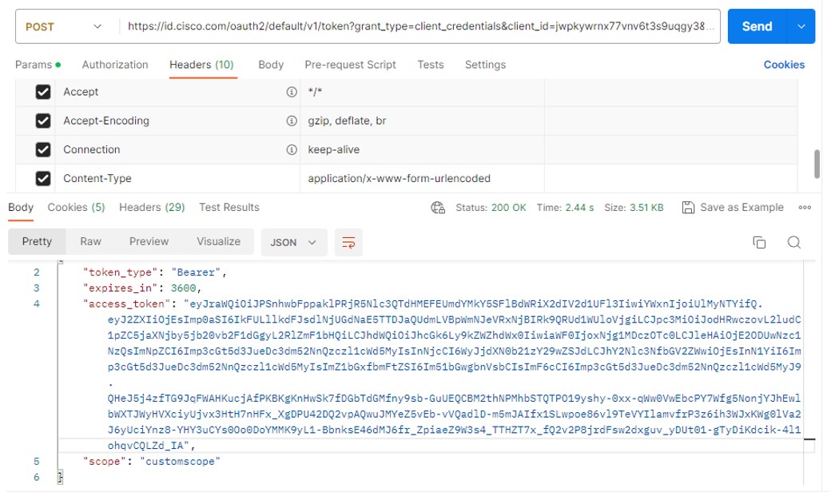Click the Accept-Encoding header key cell
Screen dimensions: 835x504
pos(177,121)
